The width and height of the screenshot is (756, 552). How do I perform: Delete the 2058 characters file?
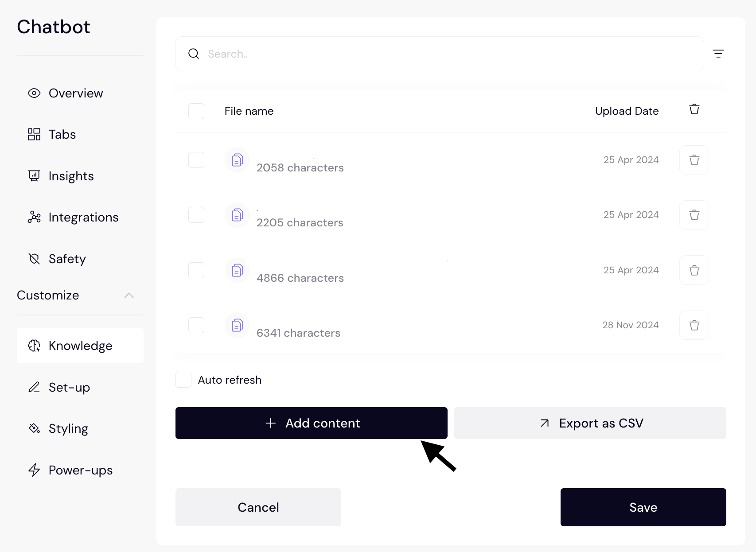click(x=694, y=160)
